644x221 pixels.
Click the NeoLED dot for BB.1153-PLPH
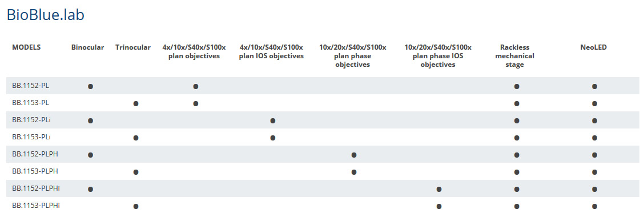(594, 172)
